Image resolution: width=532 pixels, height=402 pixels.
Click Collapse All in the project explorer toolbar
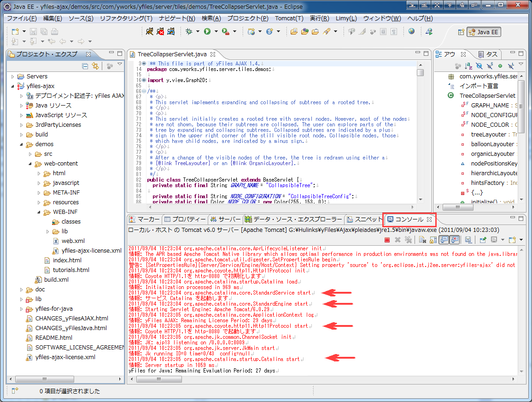85,66
